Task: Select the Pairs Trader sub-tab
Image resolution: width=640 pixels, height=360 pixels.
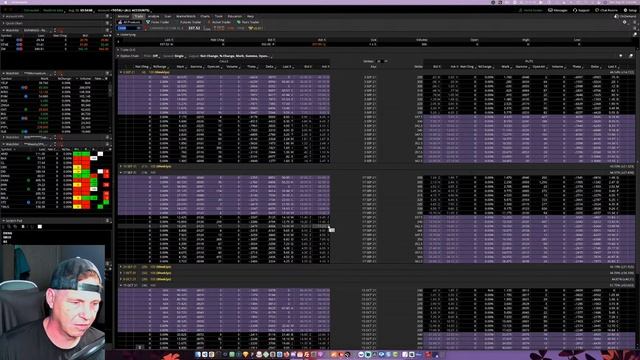Action: click(248, 22)
